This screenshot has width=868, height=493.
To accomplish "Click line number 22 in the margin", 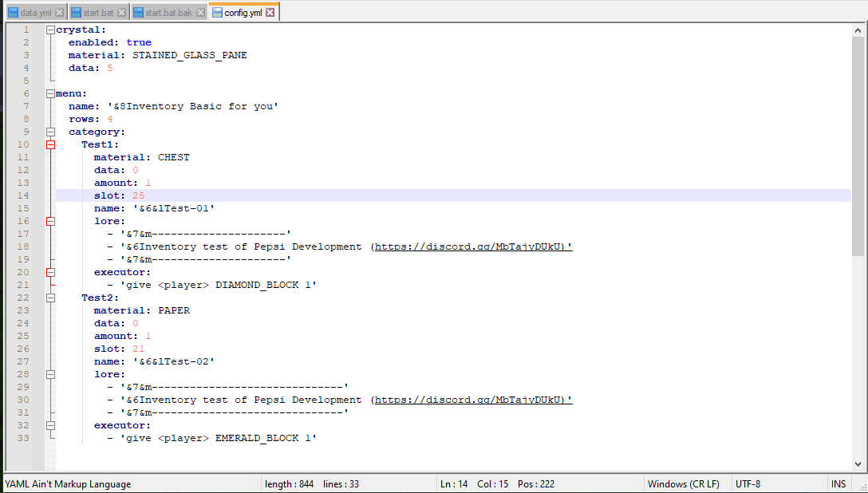I will [22, 298].
